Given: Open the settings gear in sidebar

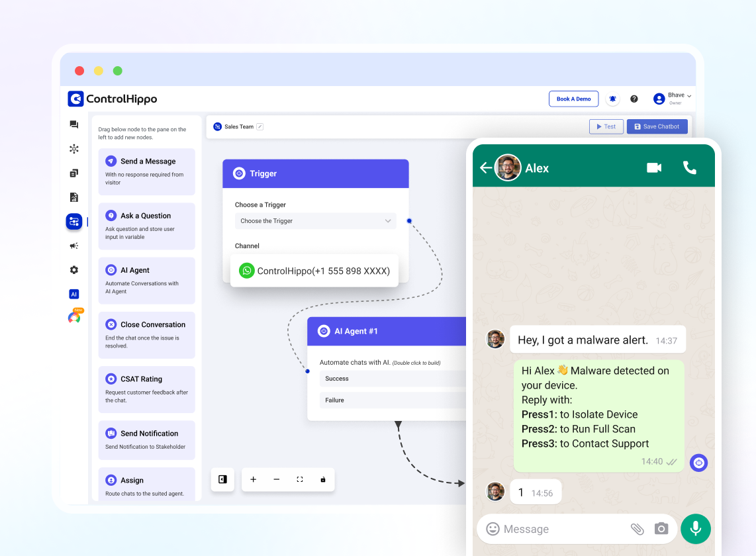Looking at the screenshot, I should pyautogui.click(x=73, y=269).
